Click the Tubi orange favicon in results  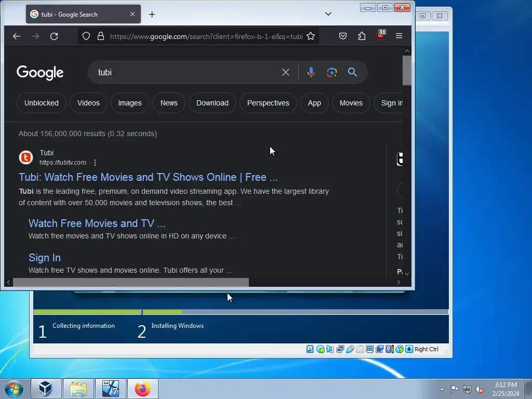click(26, 157)
